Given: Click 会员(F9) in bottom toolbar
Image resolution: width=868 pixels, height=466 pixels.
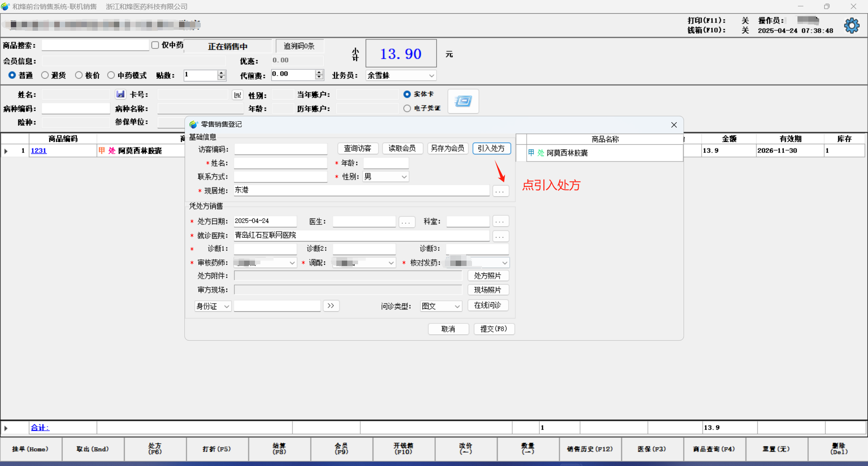Looking at the screenshot, I should click(x=341, y=449).
